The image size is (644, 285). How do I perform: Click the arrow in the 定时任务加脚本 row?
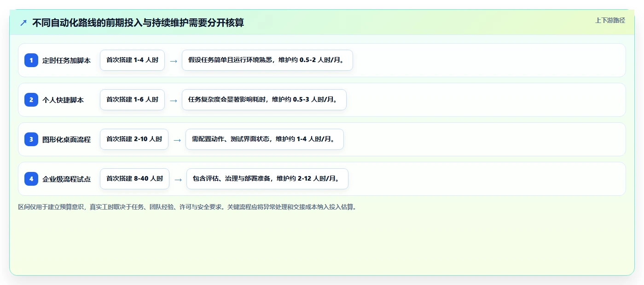pos(173,61)
